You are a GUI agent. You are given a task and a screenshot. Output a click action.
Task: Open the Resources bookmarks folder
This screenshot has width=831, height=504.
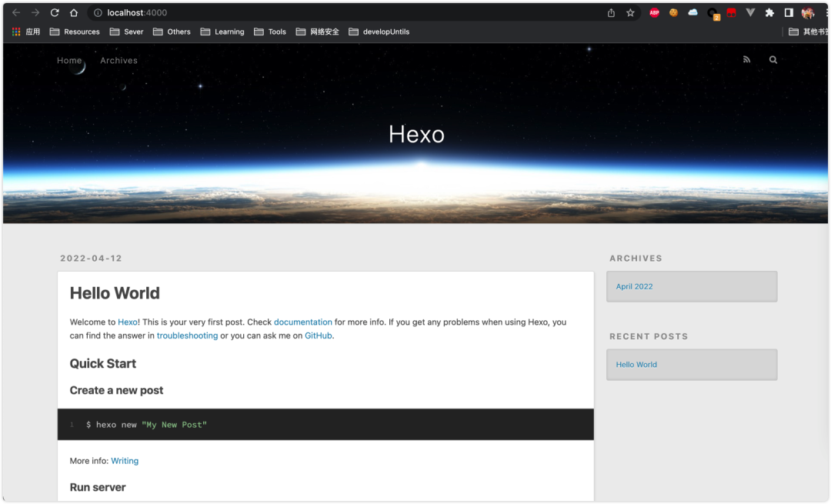75,32
